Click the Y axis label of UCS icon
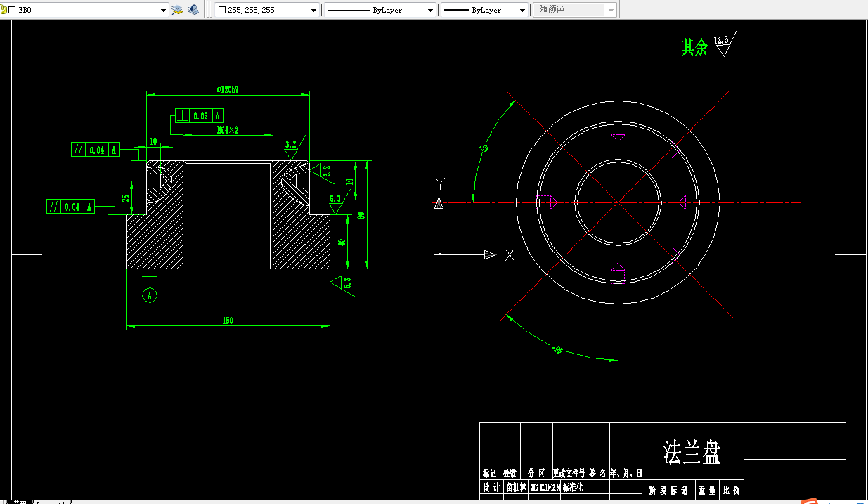The image size is (868, 504). (440, 183)
